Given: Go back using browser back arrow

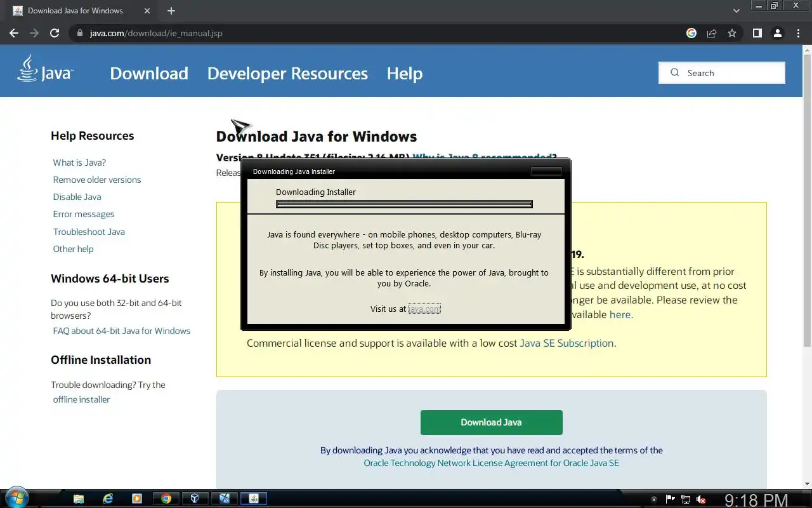Looking at the screenshot, I should [x=14, y=33].
